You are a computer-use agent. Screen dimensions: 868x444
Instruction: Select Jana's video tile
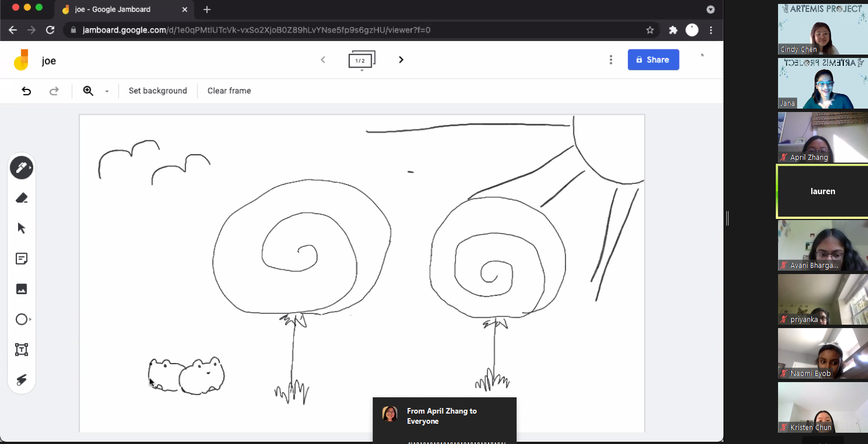tap(823, 83)
